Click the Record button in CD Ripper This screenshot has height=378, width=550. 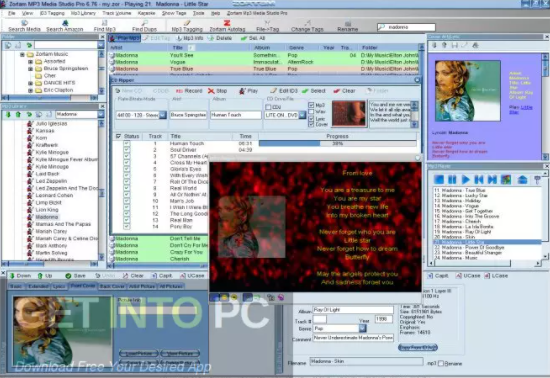click(x=189, y=91)
